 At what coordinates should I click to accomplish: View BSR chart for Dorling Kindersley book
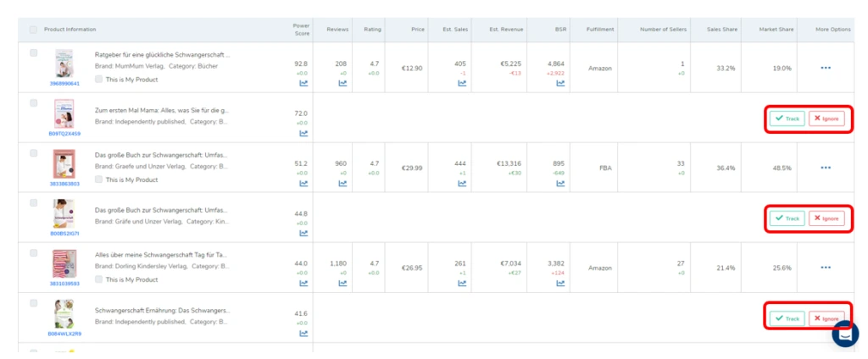click(559, 283)
